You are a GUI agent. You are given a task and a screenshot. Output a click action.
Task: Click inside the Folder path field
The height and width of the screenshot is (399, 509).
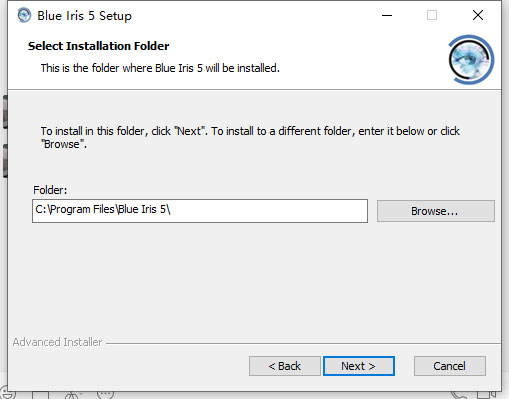tap(200, 211)
